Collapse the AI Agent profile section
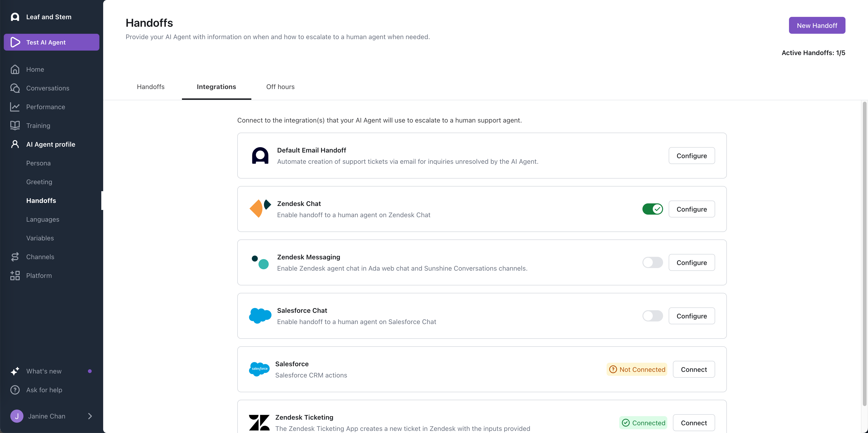The height and width of the screenshot is (433, 868). [x=51, y=144]
